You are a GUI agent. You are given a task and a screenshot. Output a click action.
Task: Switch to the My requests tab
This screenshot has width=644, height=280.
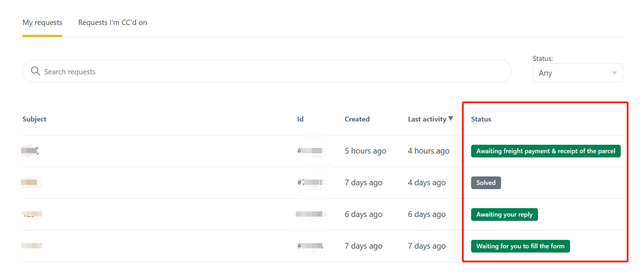42,23
